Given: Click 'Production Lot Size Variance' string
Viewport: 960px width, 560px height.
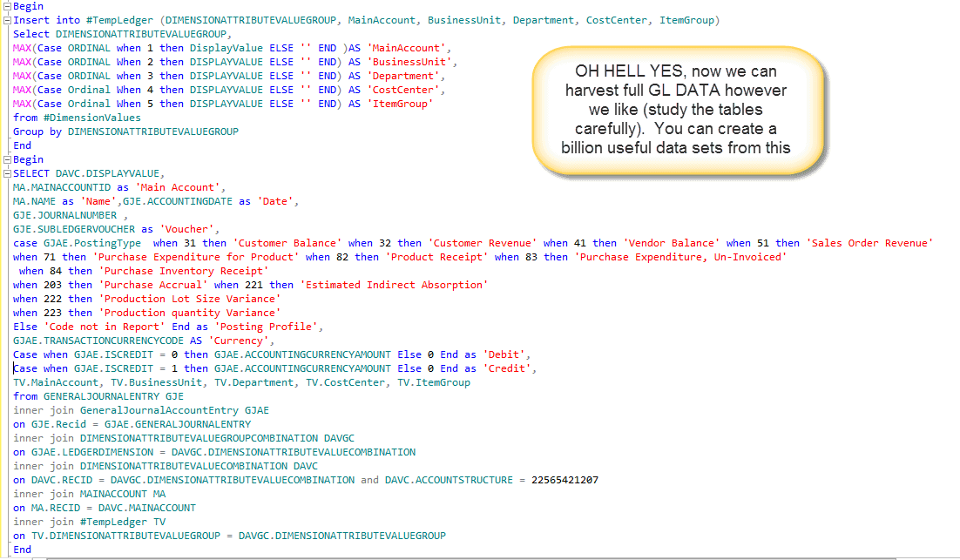Looking at the screenshot, I should pos(190,300).
